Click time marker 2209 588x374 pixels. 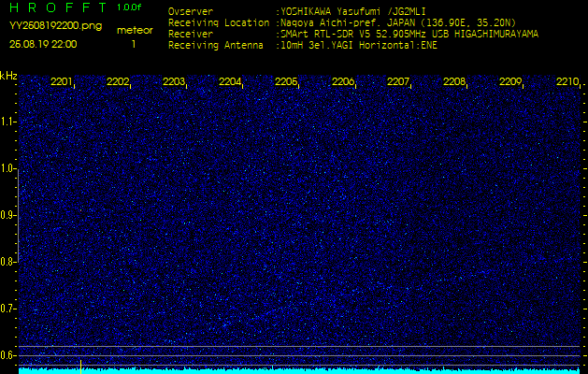(x=510, y=81)
